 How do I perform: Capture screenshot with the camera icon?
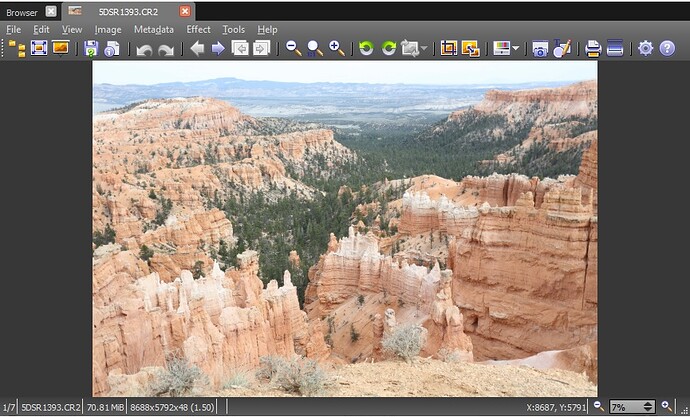coord(540,48)
